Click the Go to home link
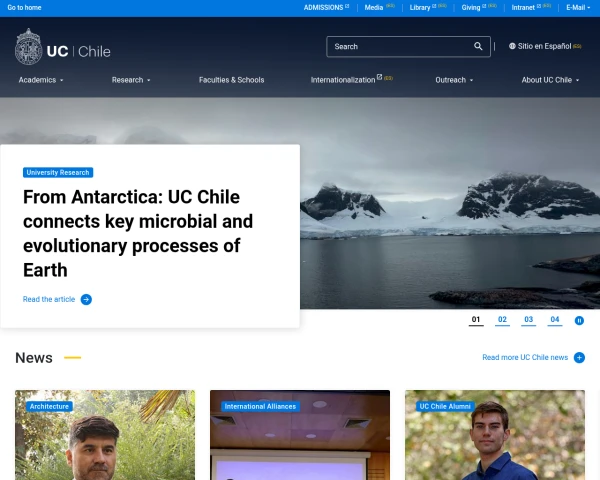600x480 pixels. coord(24,7)
